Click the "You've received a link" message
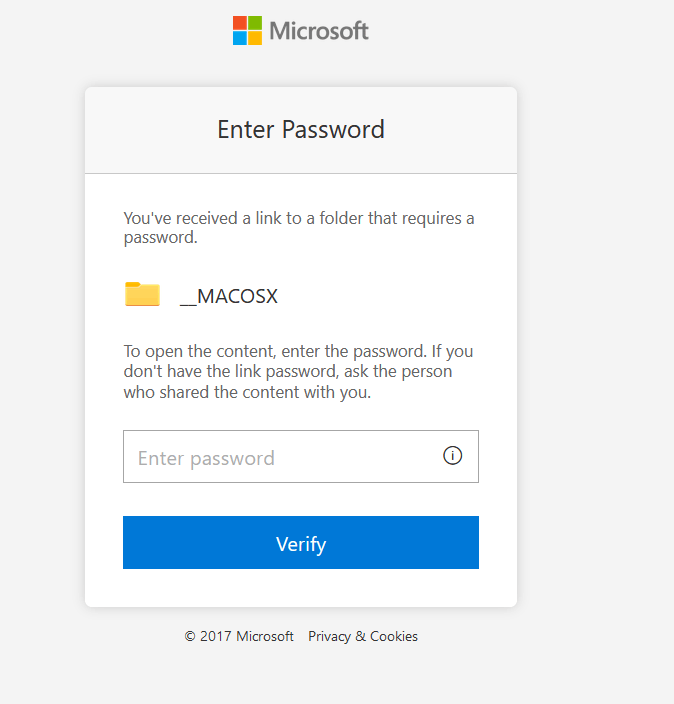 click(298, 227)
